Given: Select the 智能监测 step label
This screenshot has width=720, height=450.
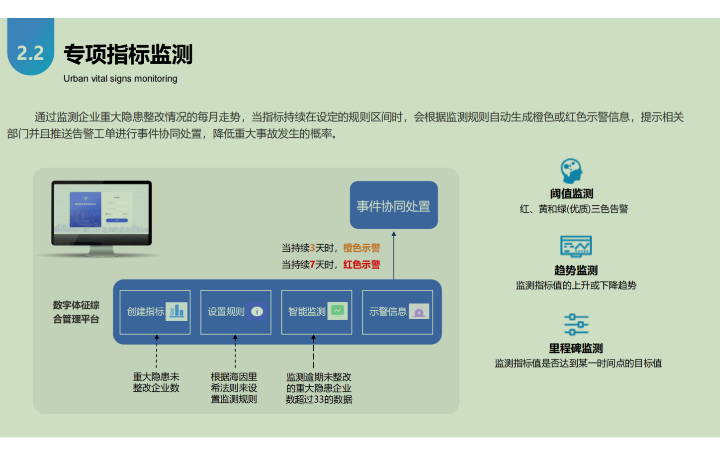Looking at the screenshot, I should 307,311.
